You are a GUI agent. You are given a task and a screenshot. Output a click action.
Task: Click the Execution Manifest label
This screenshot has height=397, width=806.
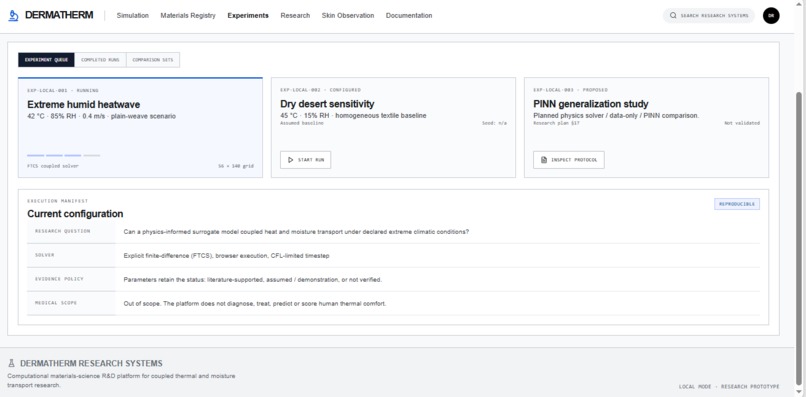(x=58, y=201)
